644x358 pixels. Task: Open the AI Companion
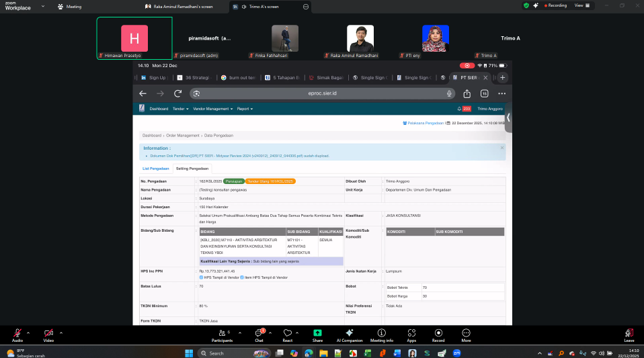point(349,333)
